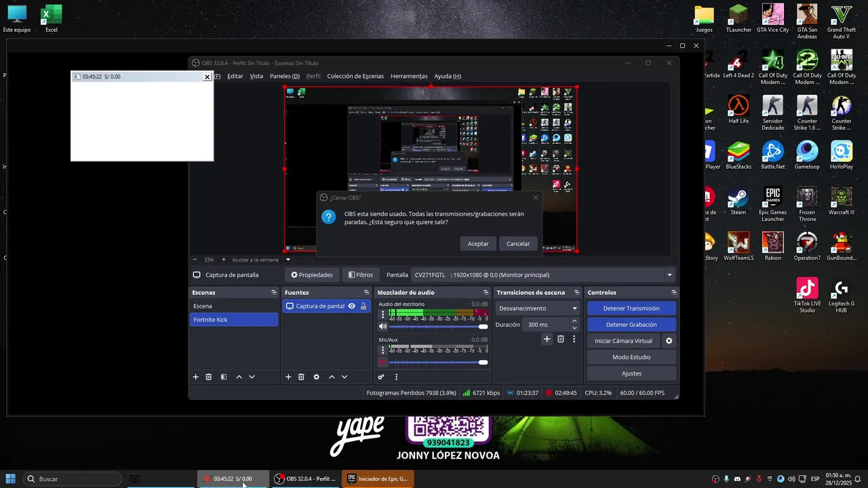Screen dimensions: 868x488
Task: Open audio mixer three-dot menu at bottom
Action: click(x=396, y=377)
